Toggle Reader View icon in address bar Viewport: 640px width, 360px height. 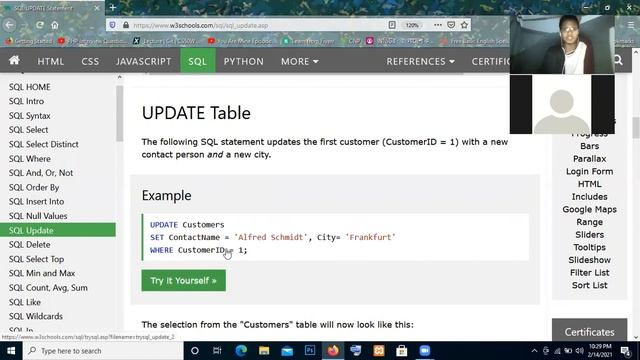[x=392, y=25]
